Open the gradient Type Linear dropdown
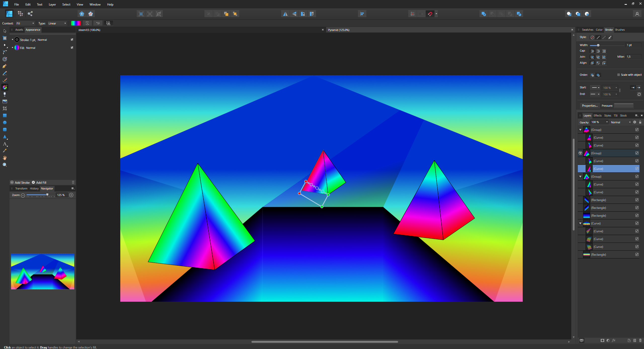The height and width of the screenshot is (349, 644). [57, 23]
